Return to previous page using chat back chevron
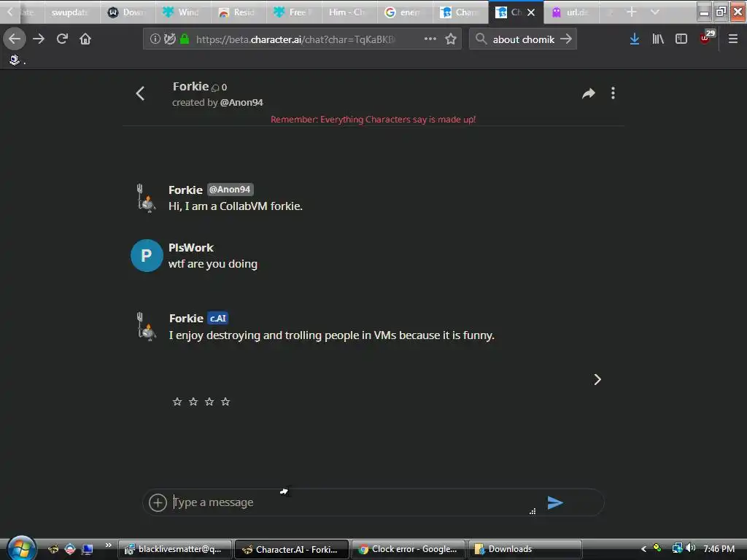The width and height of the screenshot is (747, 560). (x=140, y=93)
